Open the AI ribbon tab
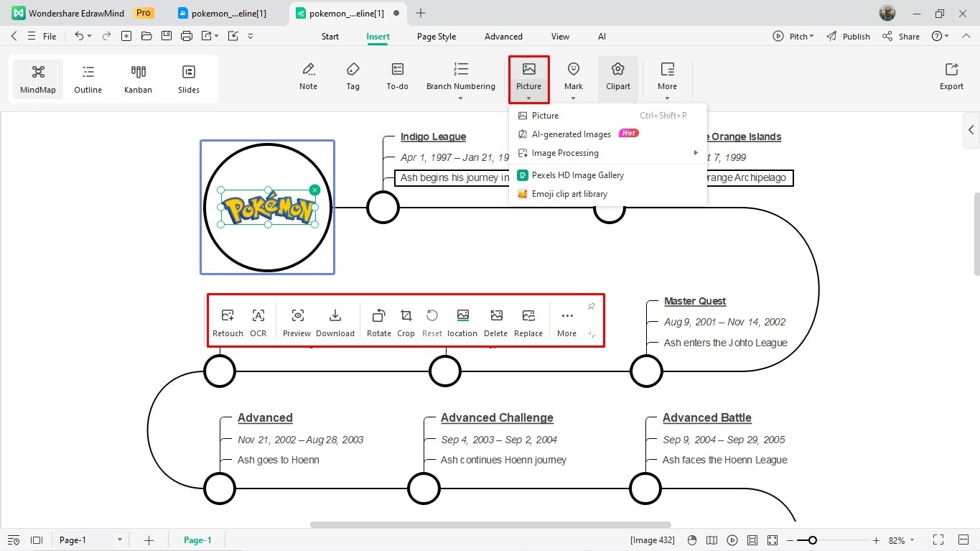 pos(602,37)
